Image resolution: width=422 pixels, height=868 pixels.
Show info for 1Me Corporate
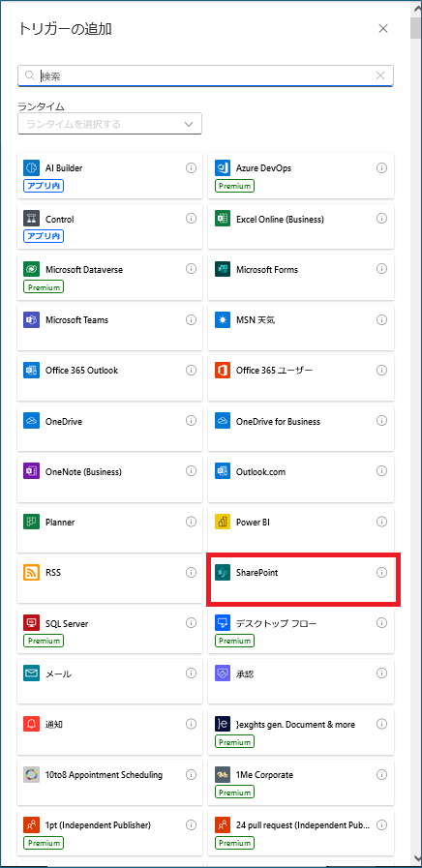(x=381, y=774)
